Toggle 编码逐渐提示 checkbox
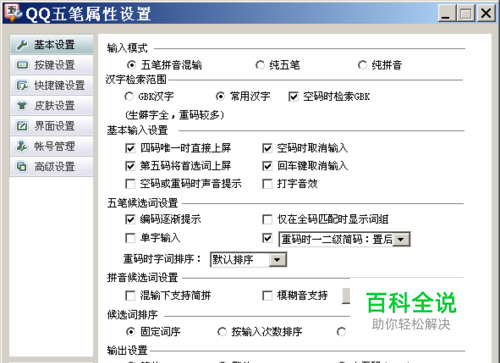Screen dimensions: 500x363 coord(130,219)
